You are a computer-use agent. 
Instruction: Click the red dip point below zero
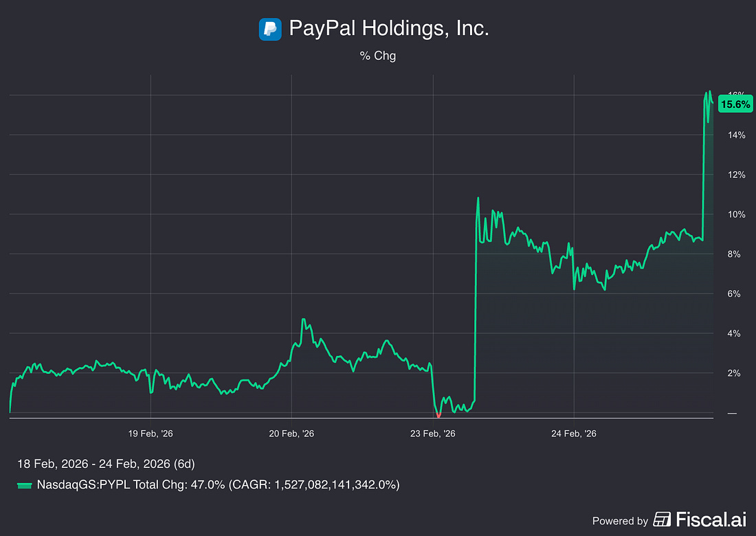point(438,415)
